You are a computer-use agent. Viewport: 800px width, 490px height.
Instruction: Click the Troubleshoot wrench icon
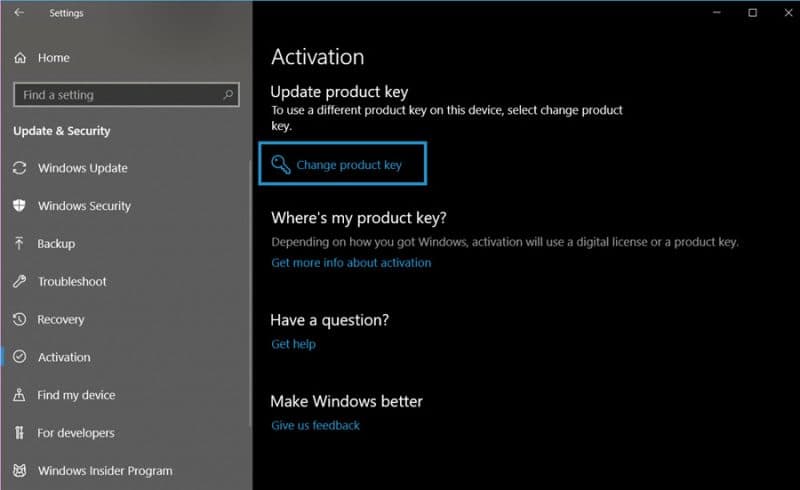tap(19, 281)
